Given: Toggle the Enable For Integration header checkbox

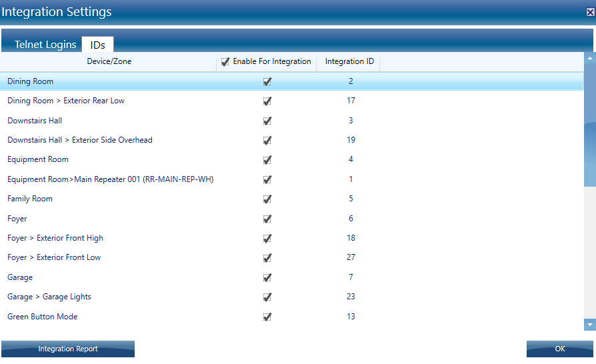Looking at the screenshot, I should (225, 62).
